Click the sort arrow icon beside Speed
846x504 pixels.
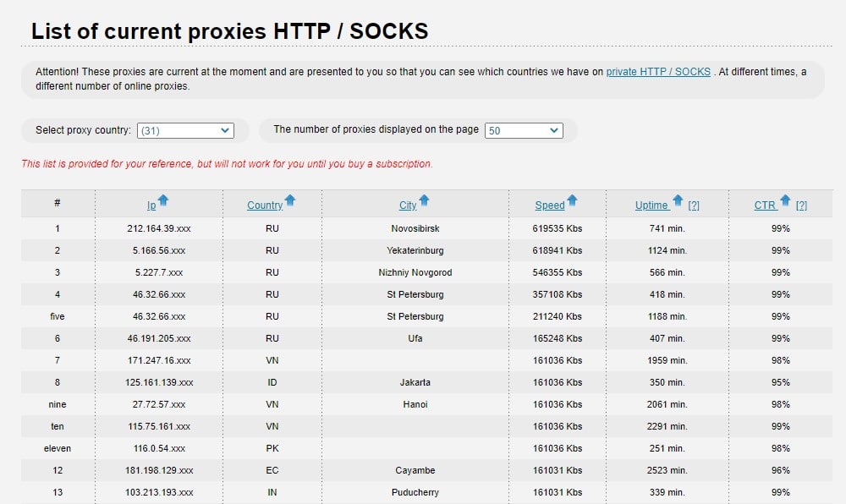click(x=572, y=200)
